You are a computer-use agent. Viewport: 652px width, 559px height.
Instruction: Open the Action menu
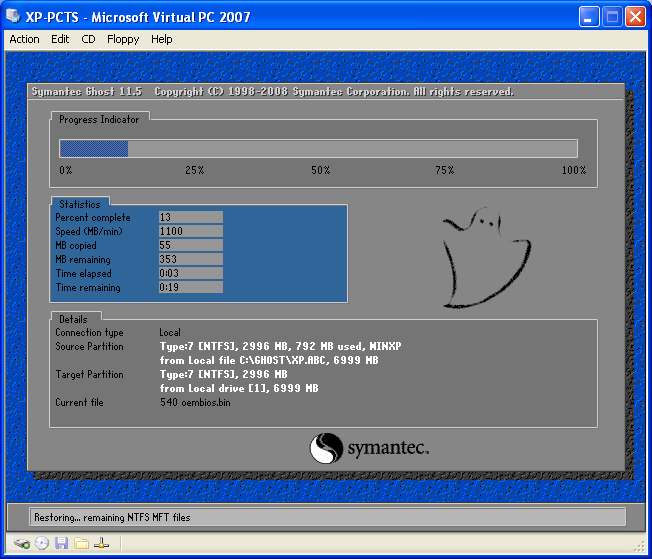pos(24,39)
